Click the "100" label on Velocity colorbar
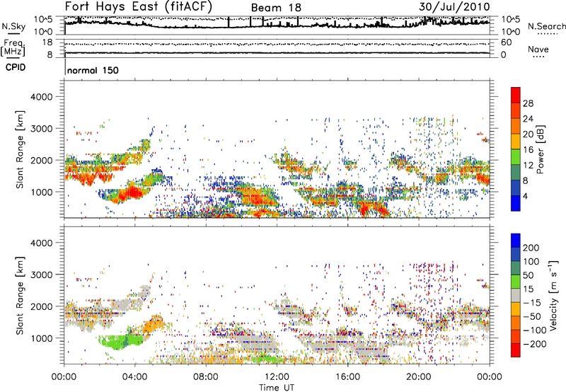Viewport: 566px width, 392px height. [531, 262]
